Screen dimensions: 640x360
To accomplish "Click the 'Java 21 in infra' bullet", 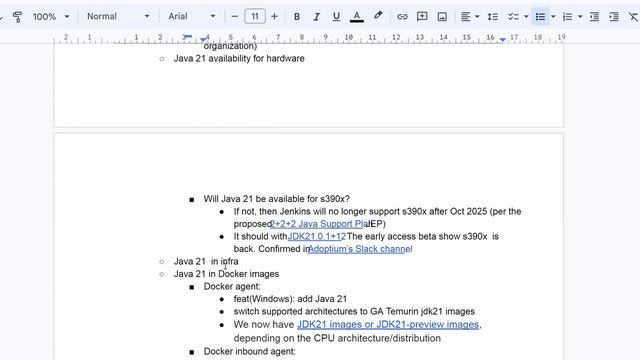I will 206,261.
